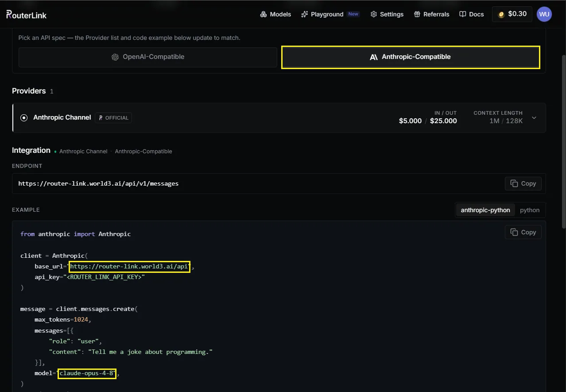The width and height of the screenshot is (566, 392).
Task: Select the OpenAI-Compatible API spec
Action: pos(147,57)
